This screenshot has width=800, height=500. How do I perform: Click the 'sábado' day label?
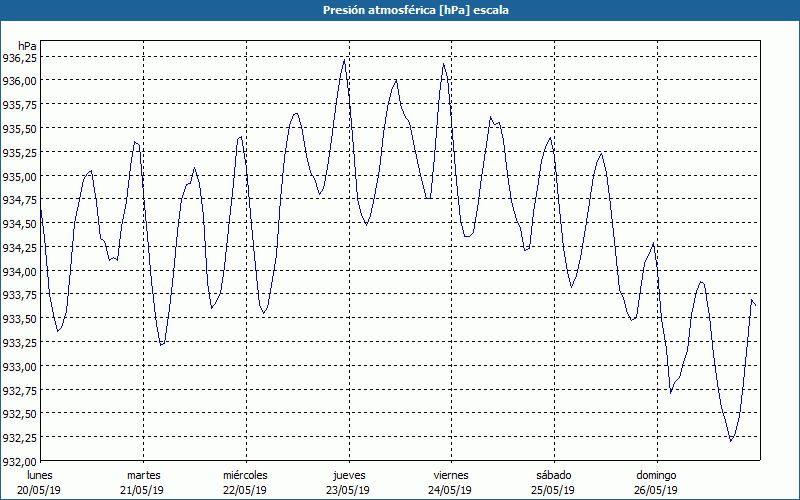click(554, 475)
